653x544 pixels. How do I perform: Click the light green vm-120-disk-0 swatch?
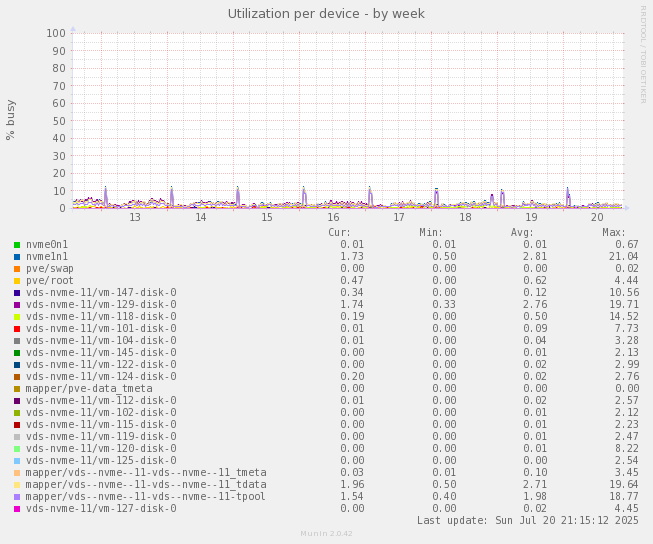click(17, 449)
